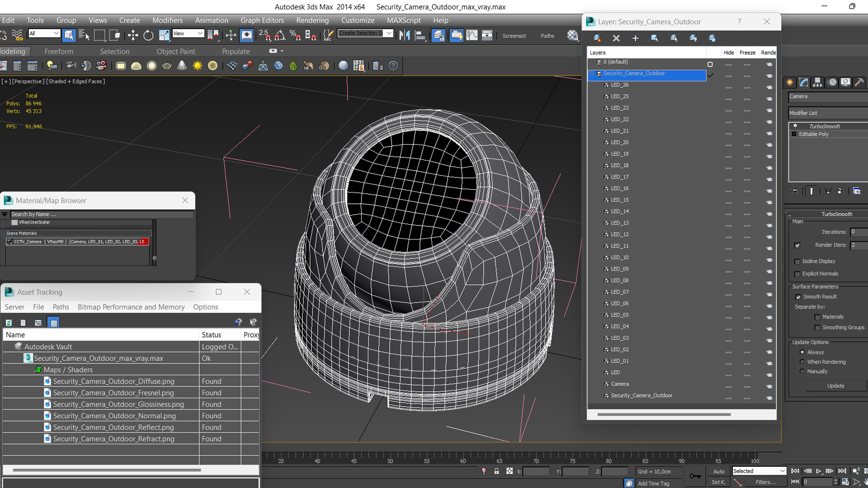The image size is (868, 488).
Task: Open the Selected key filter dropdown
Action: coord(759,471)
